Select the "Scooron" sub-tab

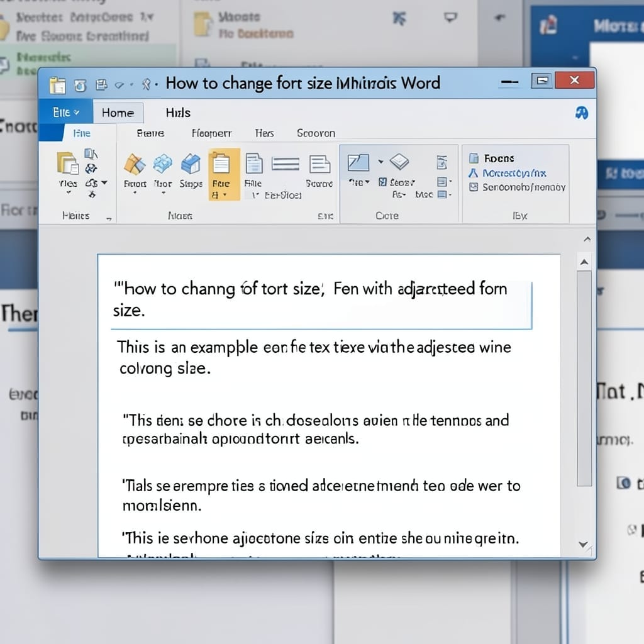316,133
